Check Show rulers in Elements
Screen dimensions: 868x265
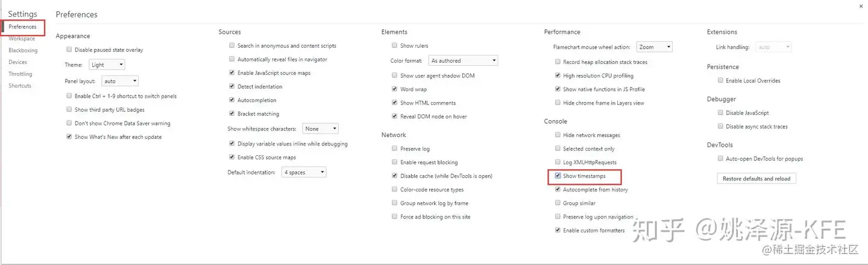tap(395, 46)
